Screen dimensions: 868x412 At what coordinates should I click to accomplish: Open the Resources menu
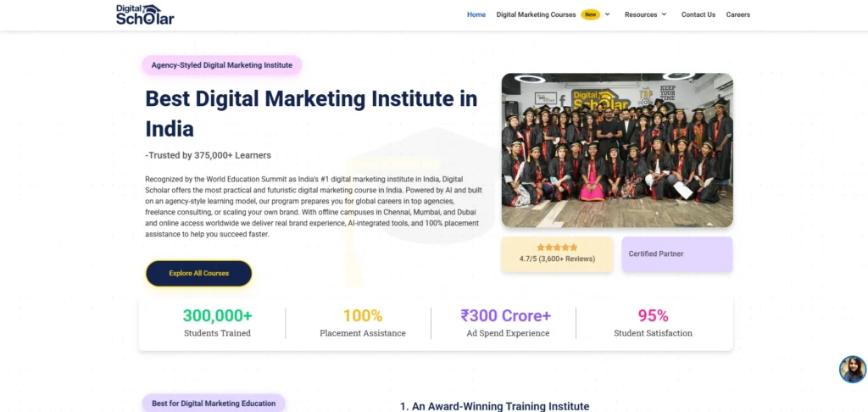tap(641, 14)
